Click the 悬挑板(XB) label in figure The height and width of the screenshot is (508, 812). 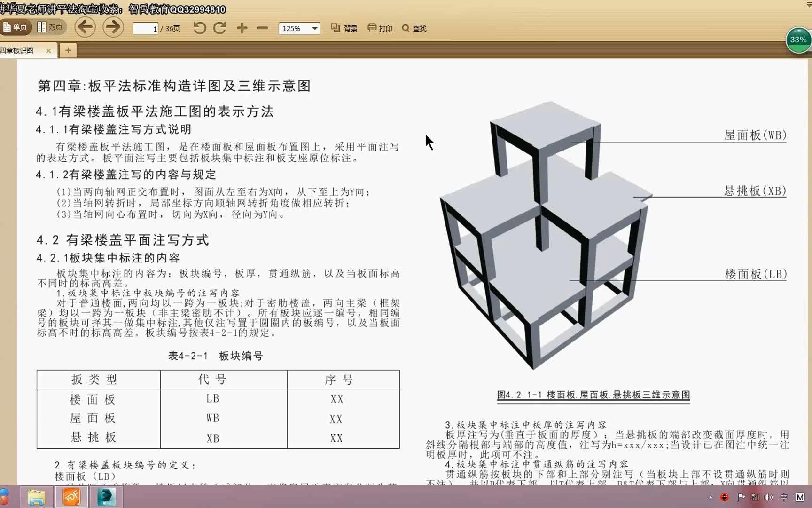pos(755,190)
